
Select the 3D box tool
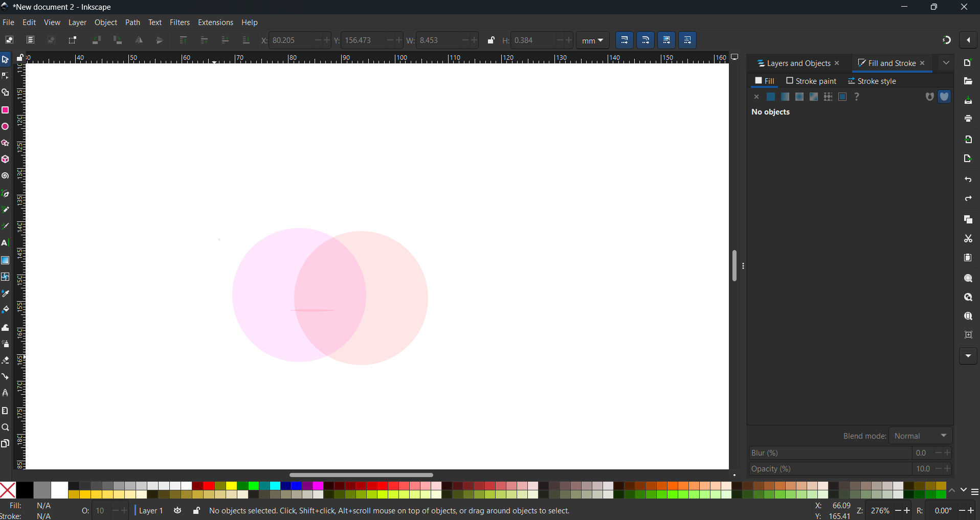pyautogui.click(x=5, y=160)
